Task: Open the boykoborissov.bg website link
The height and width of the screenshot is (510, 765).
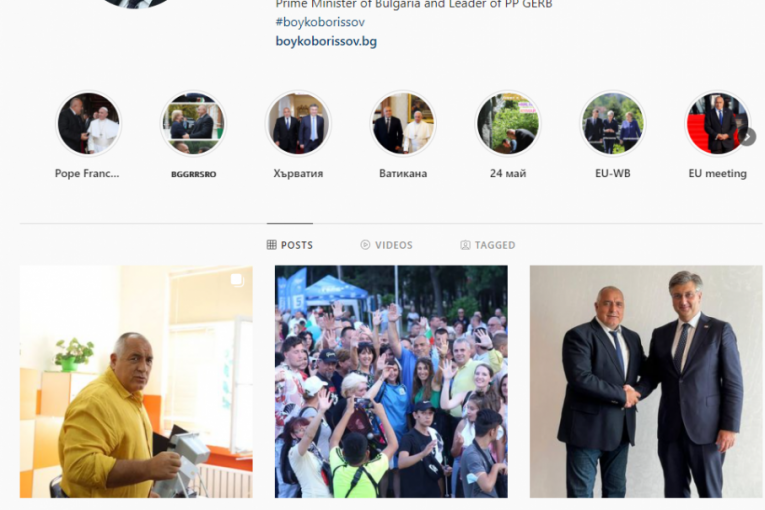Action: (x=326, y=41)
